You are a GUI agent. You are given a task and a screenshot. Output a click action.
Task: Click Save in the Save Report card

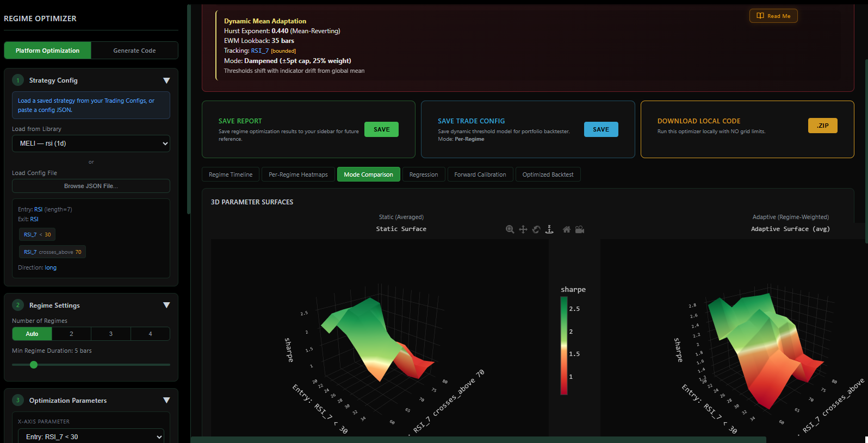tap(381, 129)
